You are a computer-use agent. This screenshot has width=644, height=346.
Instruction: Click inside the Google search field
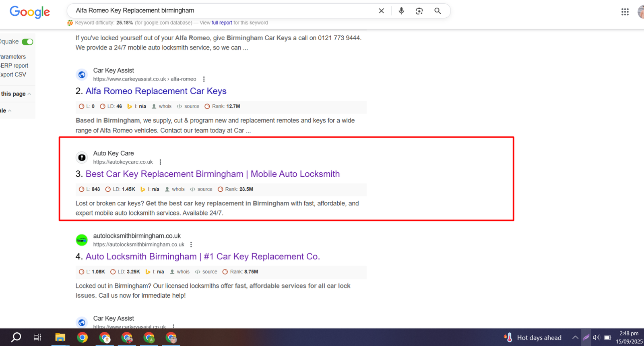point(221,11)
